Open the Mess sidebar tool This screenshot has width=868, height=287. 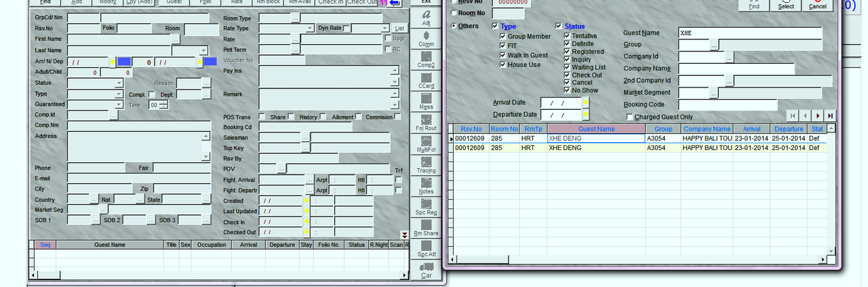coord(426,100)
